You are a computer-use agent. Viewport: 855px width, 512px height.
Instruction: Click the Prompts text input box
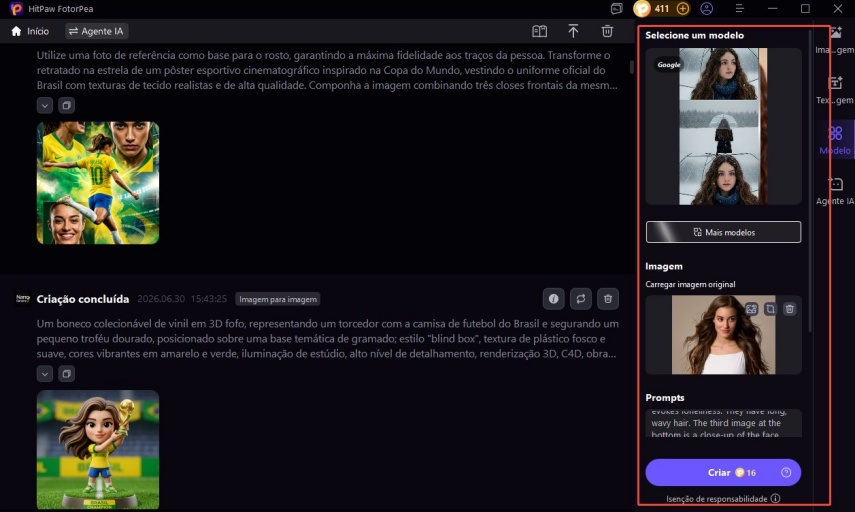724,423
